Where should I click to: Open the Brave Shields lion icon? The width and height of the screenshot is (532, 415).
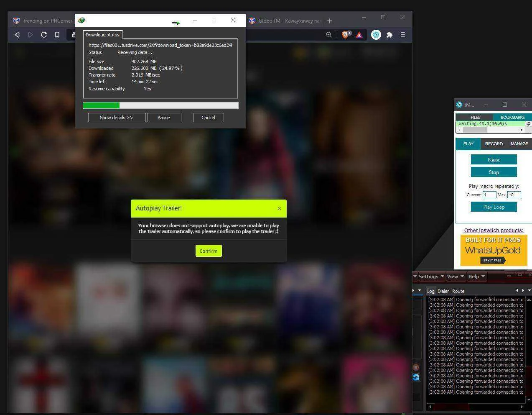pyautogui.click(x=346, y=35)
